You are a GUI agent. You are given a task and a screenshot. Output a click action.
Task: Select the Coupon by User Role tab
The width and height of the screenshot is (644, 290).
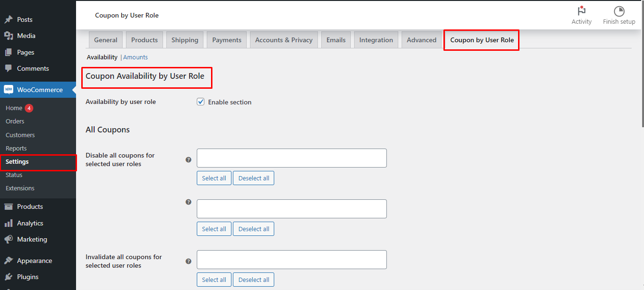(482, 40)
